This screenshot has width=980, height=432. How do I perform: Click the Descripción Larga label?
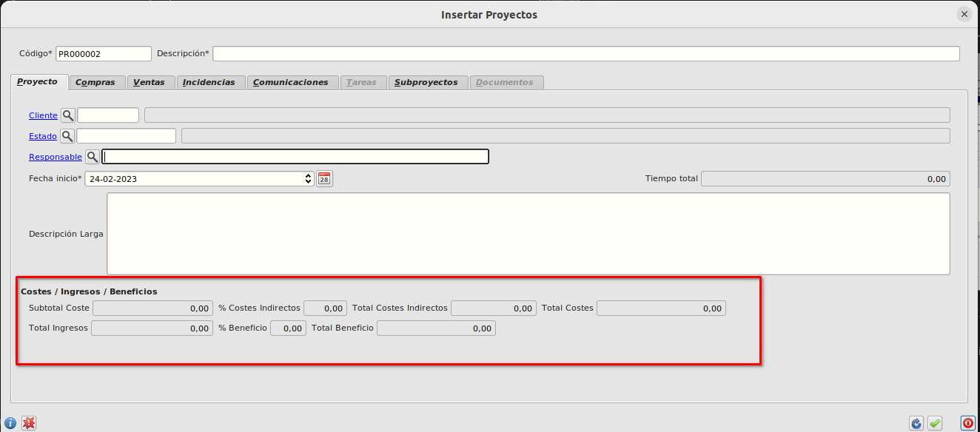[x=66, y=234]
